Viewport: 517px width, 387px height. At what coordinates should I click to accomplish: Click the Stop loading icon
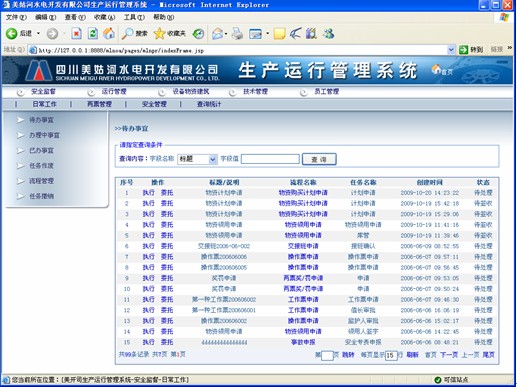(76, 33)
